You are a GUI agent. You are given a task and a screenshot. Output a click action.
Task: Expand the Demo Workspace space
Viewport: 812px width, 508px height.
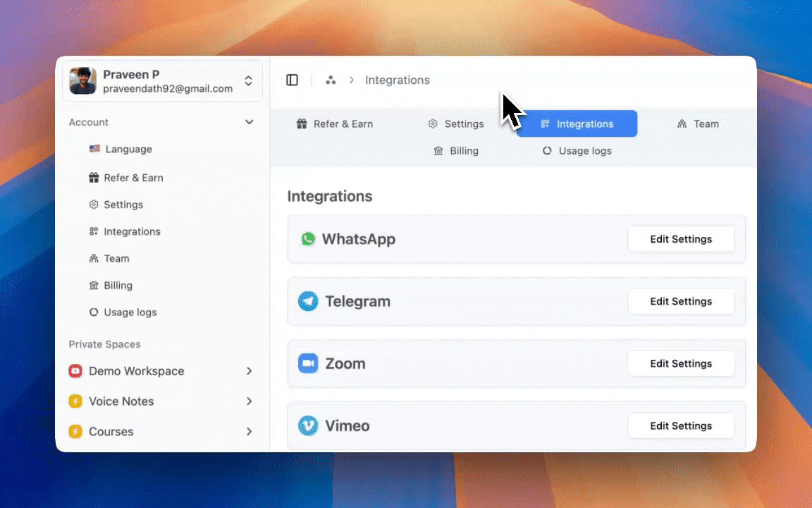pos(249,371)
